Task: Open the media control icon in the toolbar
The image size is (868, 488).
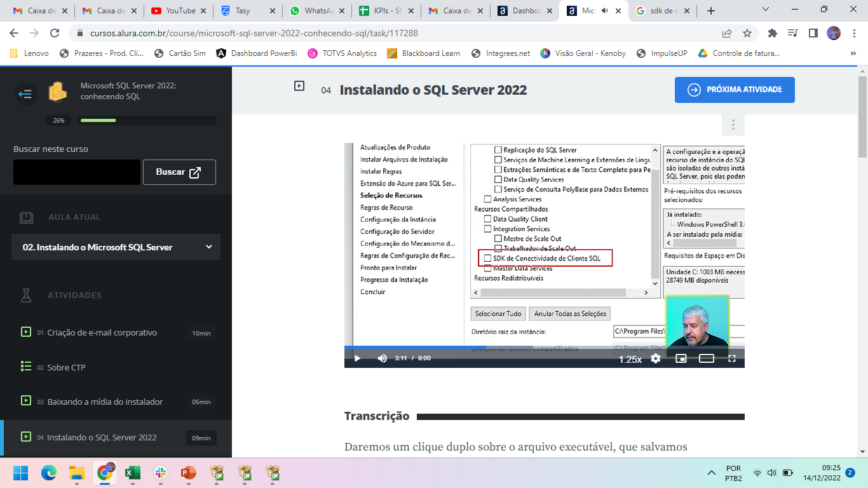Action: pos(792,33)
